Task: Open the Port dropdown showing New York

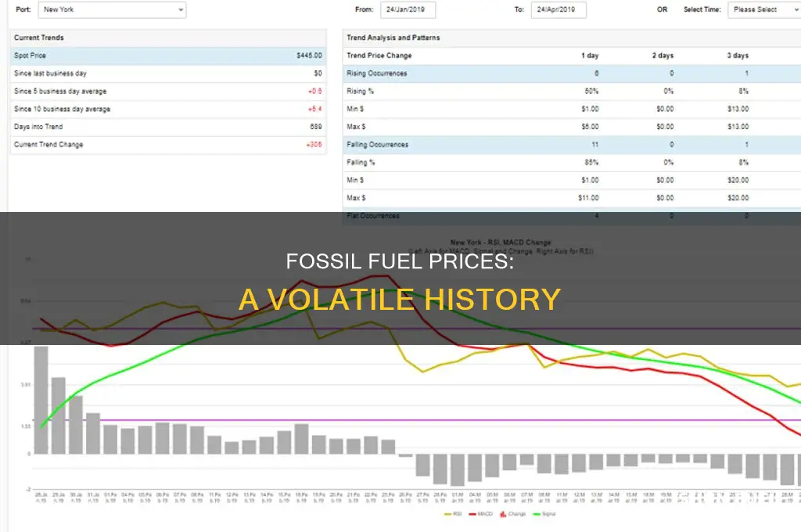Action: tap(112, 9)
